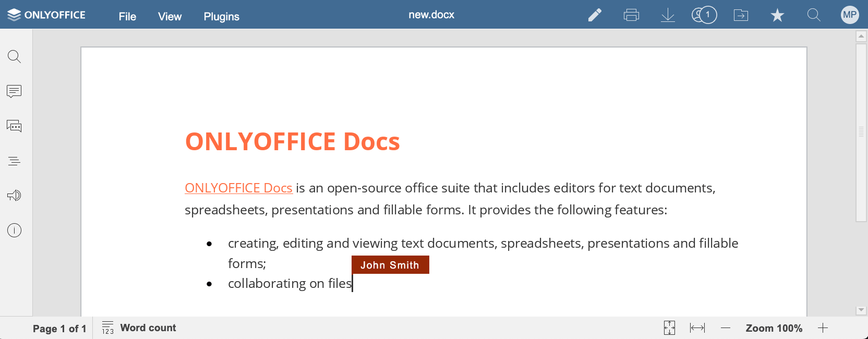
Task: Open the chat panel in sidebar
Action: pyautogui.click(x=14, y=126)
